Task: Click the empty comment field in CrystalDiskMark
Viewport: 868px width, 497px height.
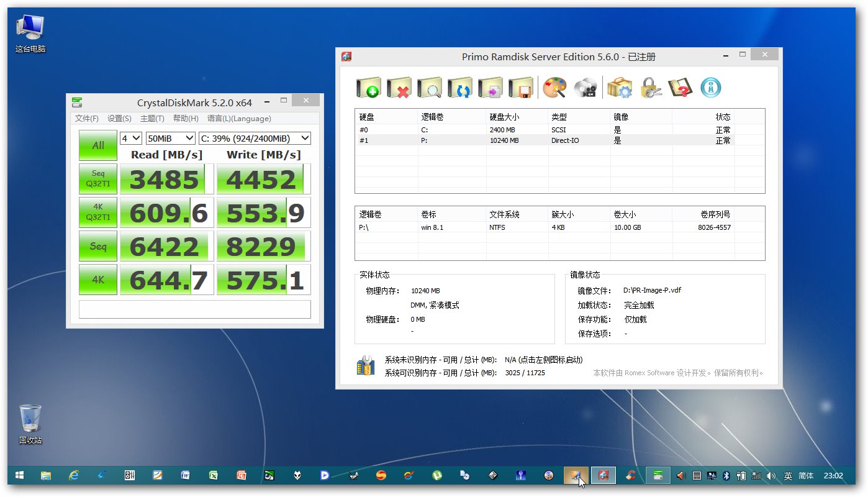Action: (x=194, y=309)
